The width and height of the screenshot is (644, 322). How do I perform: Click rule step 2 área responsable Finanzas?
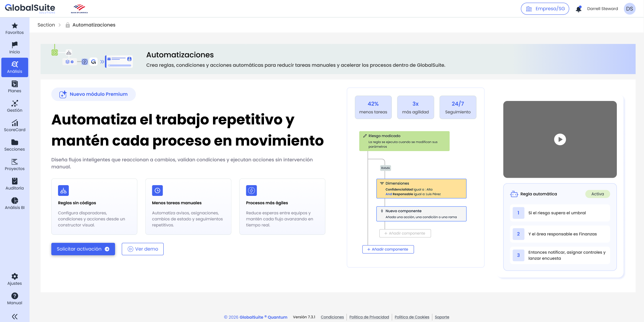click(560, 234)
